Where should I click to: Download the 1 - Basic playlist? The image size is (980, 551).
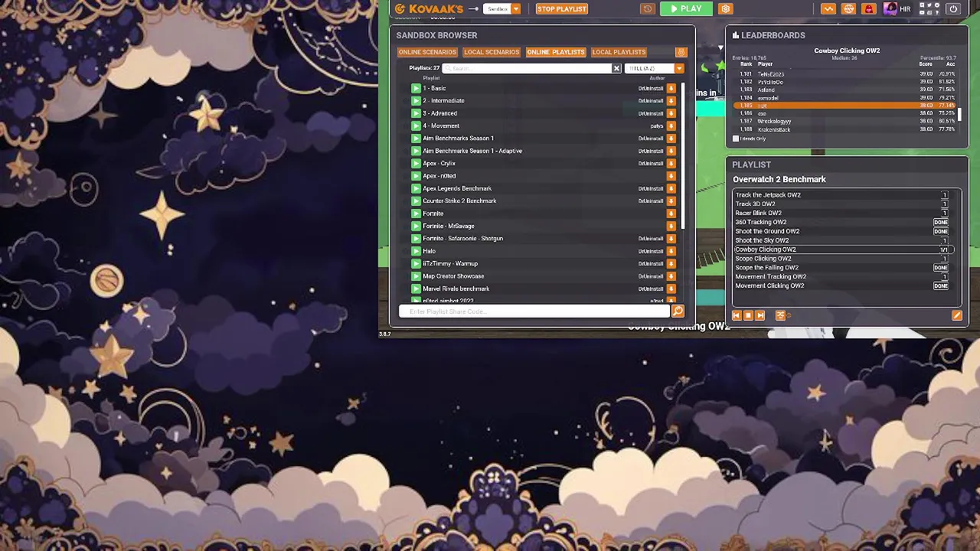[671, 88]
